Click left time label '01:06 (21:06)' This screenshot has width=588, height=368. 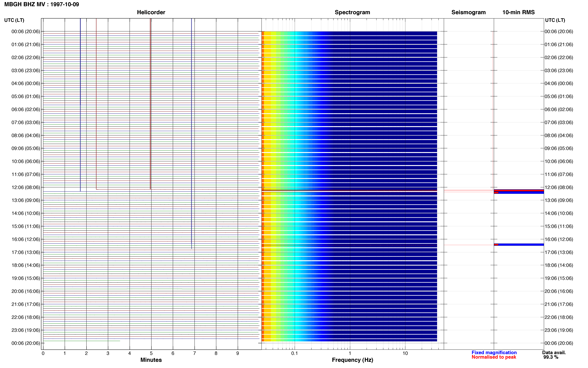click(x=26, y=45)
